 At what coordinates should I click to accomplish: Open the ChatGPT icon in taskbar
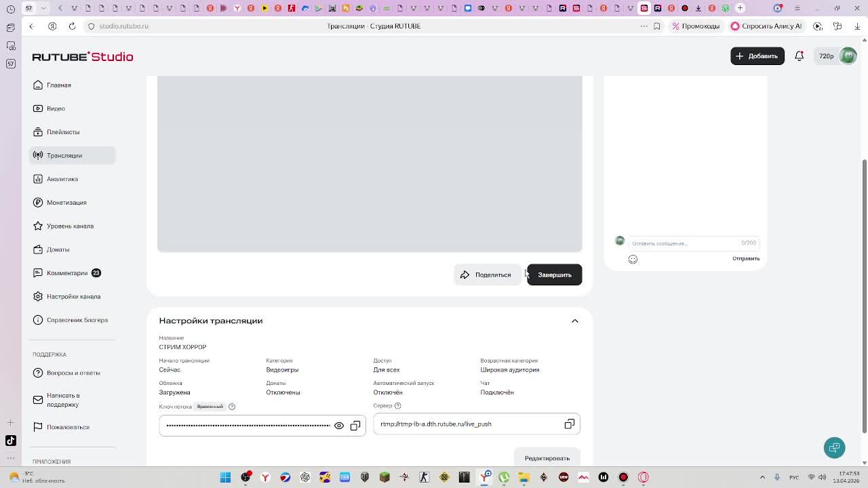tap(305, 477)
